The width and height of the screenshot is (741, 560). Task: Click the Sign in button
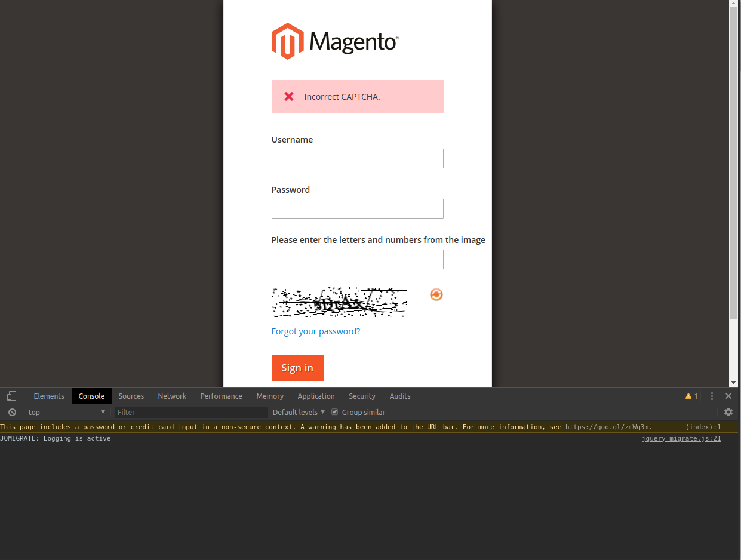tap(297, 368)
